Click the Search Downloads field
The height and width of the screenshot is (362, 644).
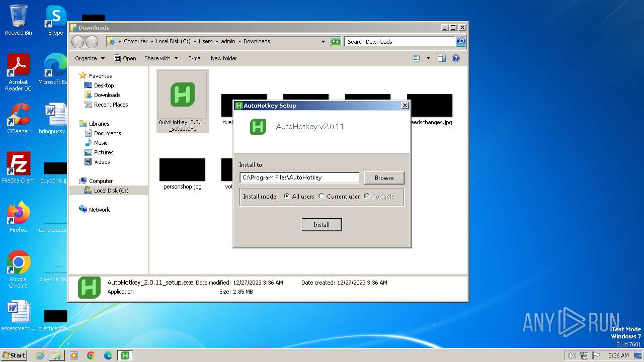click(400, 42)
